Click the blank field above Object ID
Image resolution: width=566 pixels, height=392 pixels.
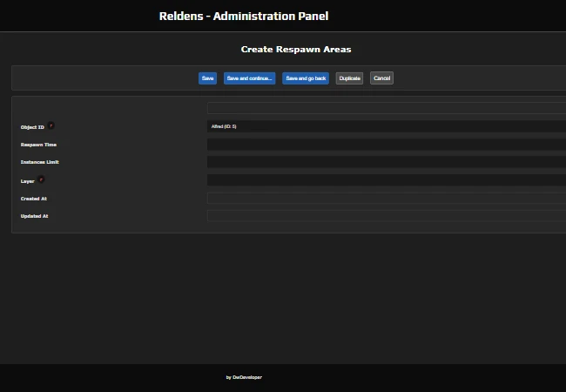click(x=387, y=108)
